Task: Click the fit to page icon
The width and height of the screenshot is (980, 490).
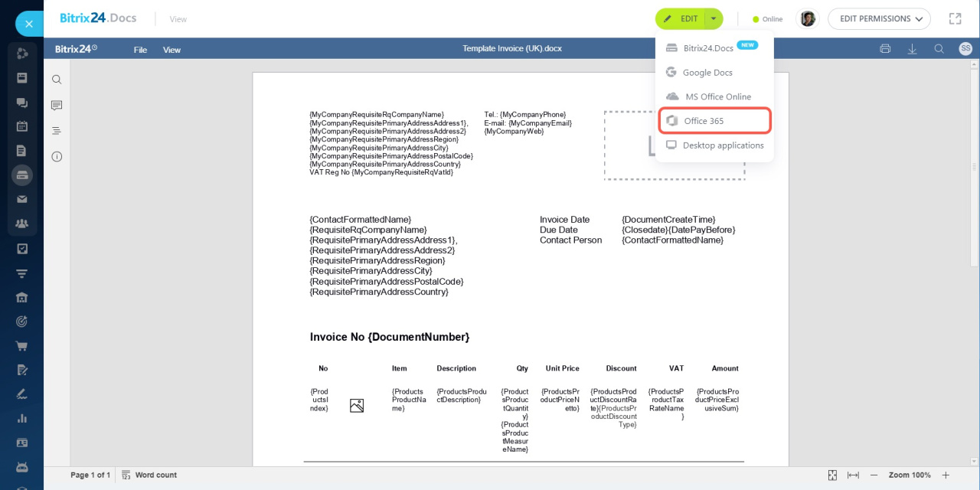Action: [x=832, y=475]
